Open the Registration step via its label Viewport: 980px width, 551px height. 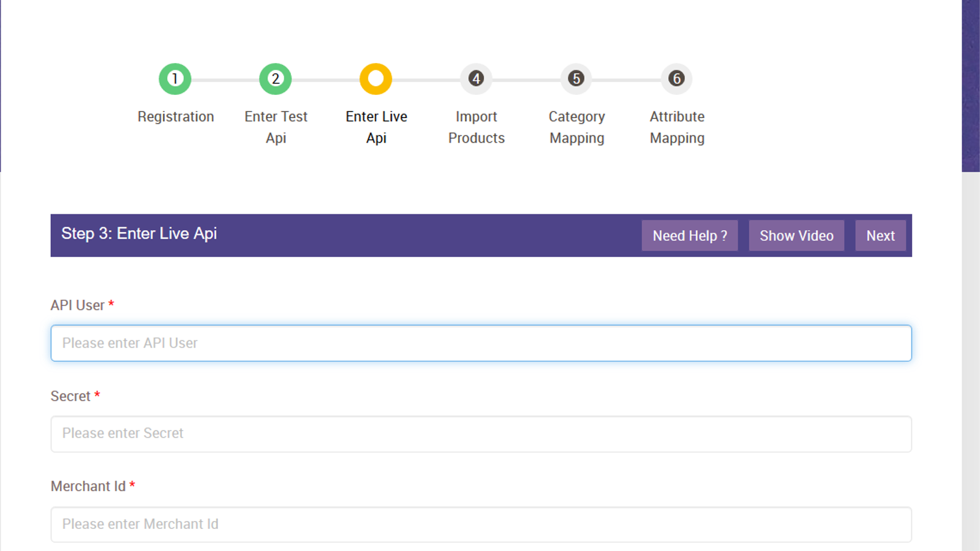tap(175, 116)
